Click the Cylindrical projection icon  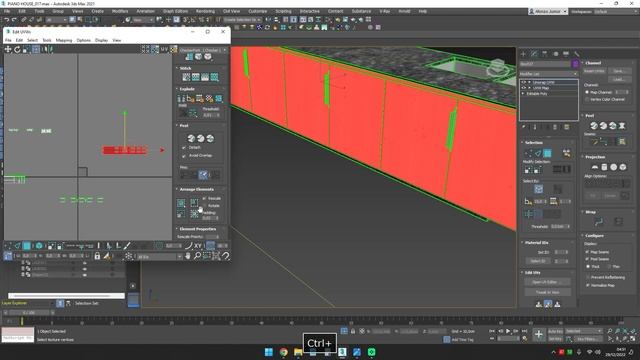click(604, 167)
